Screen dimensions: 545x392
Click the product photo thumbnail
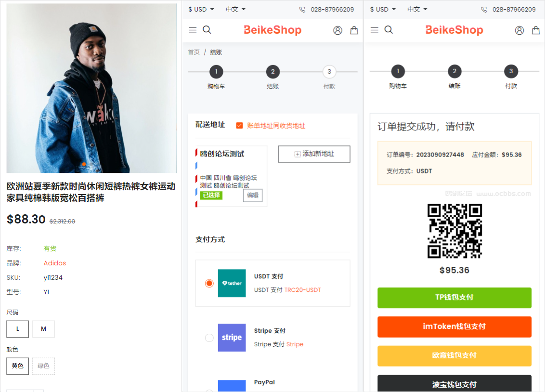point(91,88)
